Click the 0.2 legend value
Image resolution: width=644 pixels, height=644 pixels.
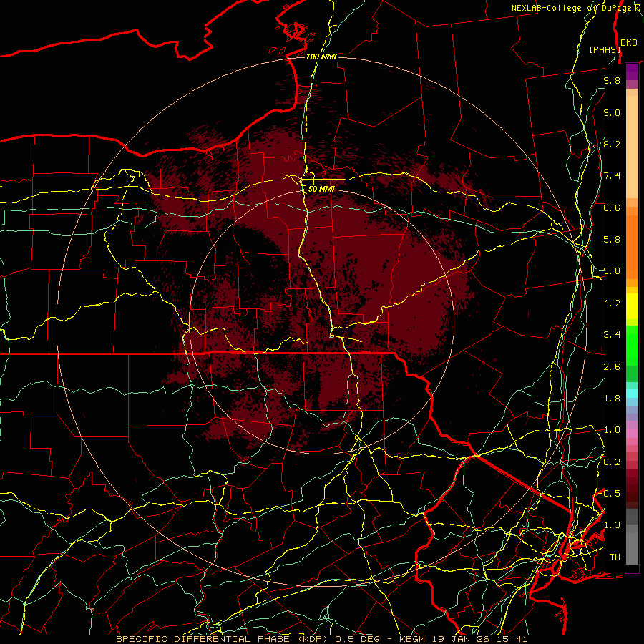[x=612, y=462]
